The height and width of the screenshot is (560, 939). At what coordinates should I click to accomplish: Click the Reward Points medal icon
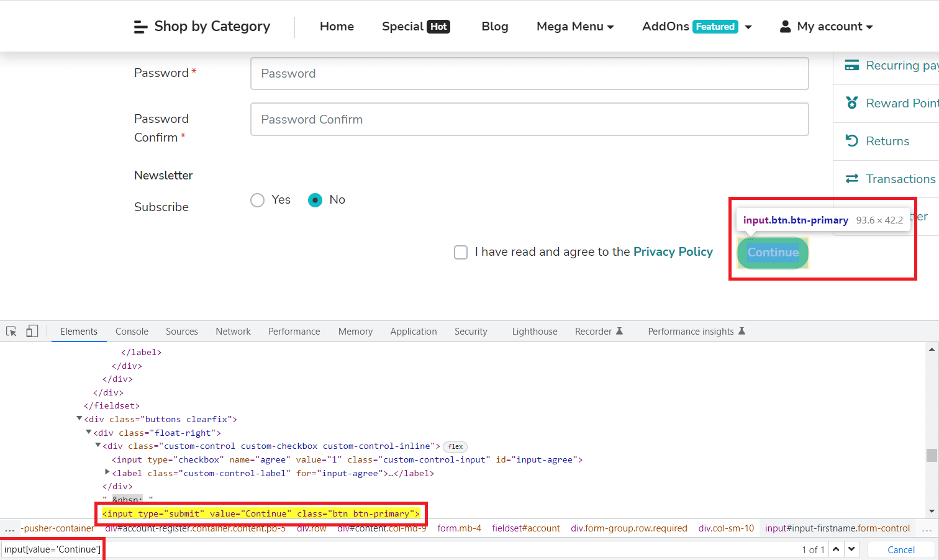851,102
